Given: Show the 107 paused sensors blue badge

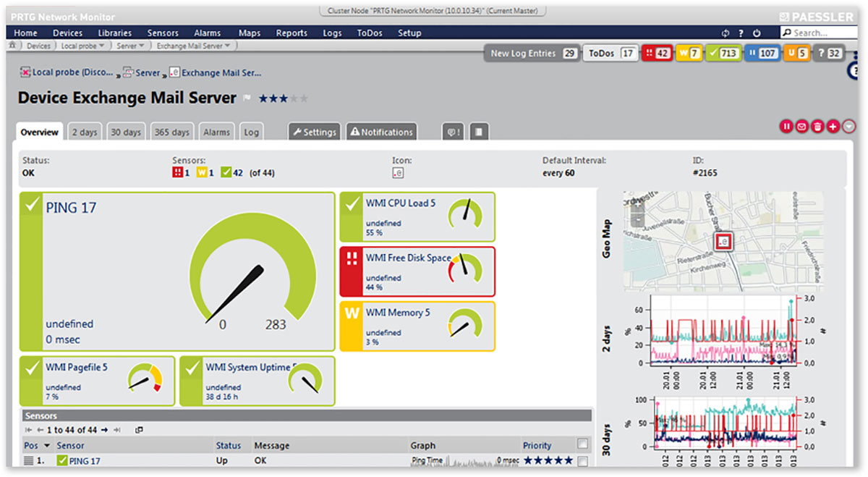Looking at the screenshot, I should tap(762, 54).
